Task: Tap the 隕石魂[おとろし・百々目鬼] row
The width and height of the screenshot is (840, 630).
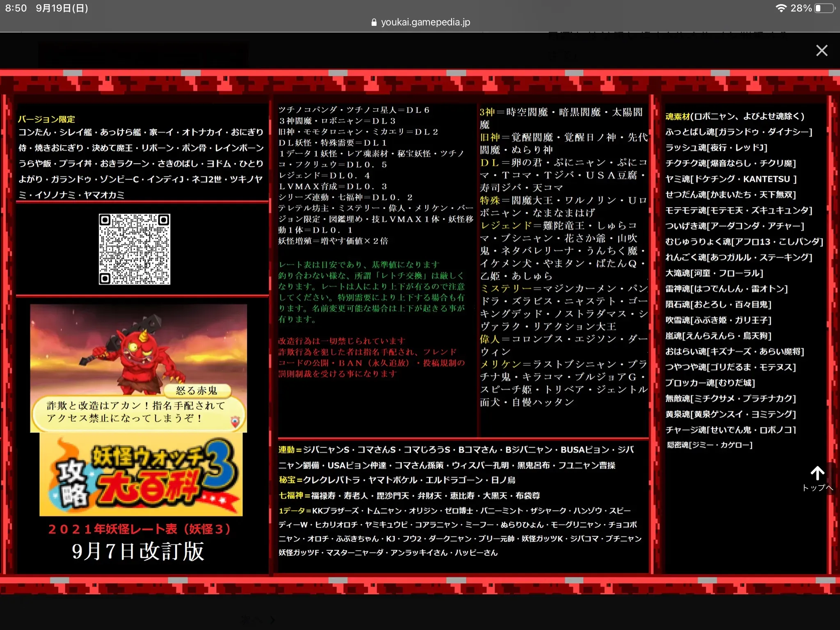Action: (x=718, y=304)
